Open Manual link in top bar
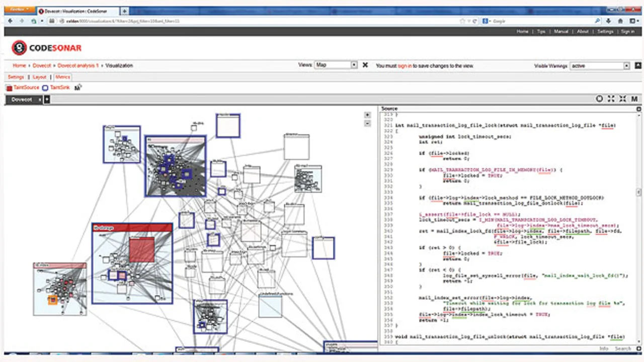 coord(561,31)
